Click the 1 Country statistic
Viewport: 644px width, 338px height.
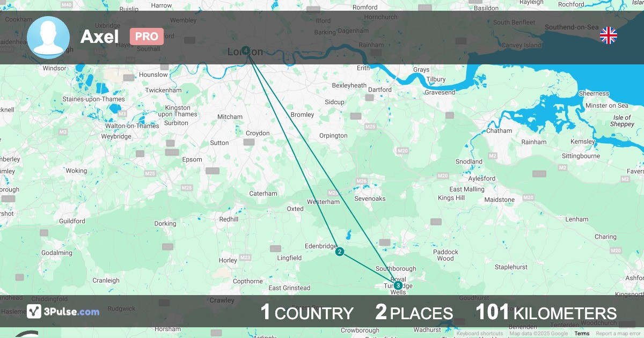(x=306, y=312)
